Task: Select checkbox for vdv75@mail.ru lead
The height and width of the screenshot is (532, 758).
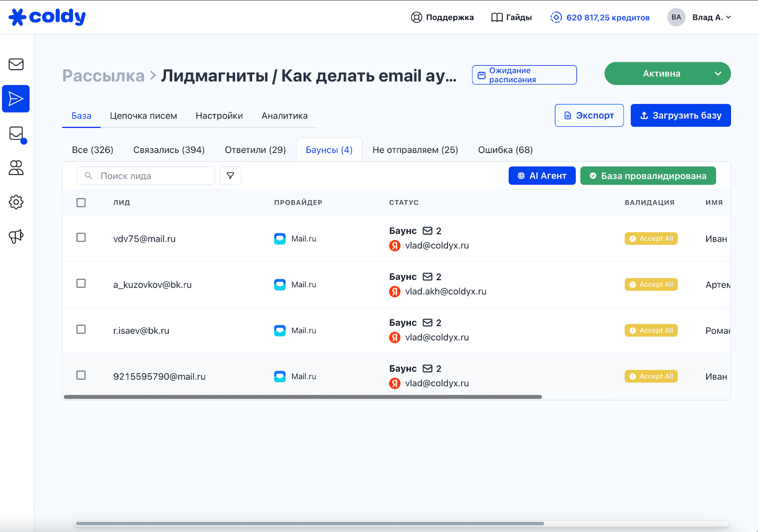Action: click(81, 238)
